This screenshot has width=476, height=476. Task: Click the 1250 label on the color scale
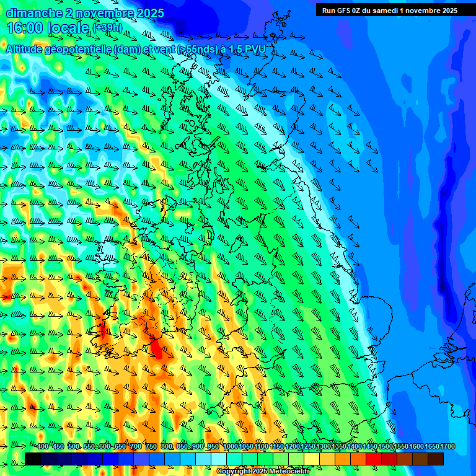pyautogui.click(x=307, y=447)
